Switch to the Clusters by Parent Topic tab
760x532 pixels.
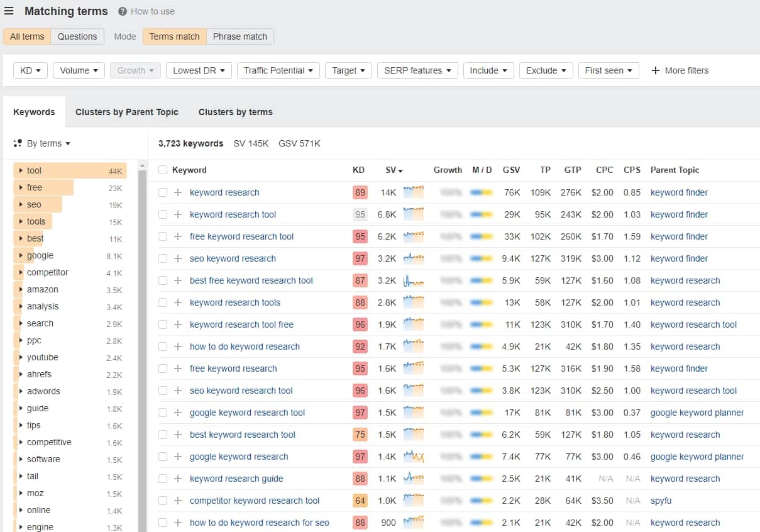[x=127, y=112]
